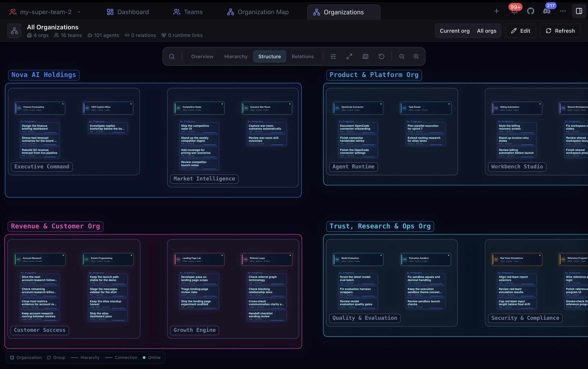Viewport: 588px width, 369px height.
Task: Switch scope to Current org
Action: [455, 31]
